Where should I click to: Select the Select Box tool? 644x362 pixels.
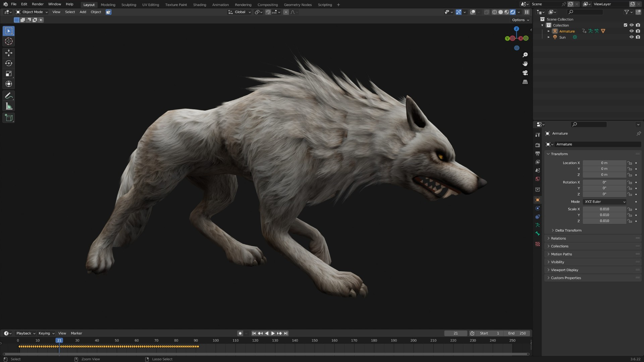(9, 31)
